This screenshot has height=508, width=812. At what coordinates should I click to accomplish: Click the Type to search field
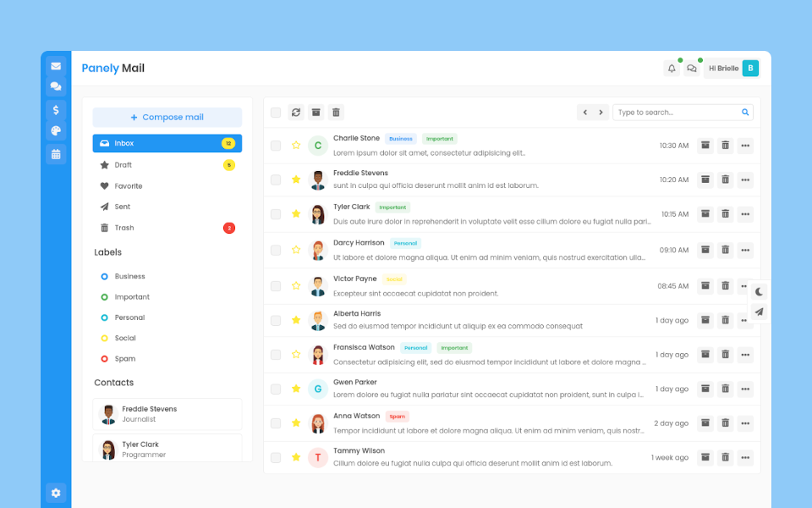click(x=675, y=113)
